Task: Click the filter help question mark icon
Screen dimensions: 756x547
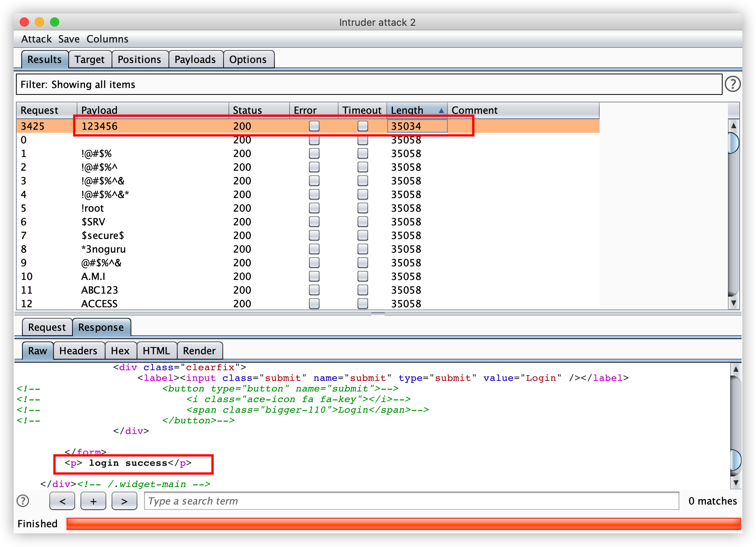Action: coord(732,84)
